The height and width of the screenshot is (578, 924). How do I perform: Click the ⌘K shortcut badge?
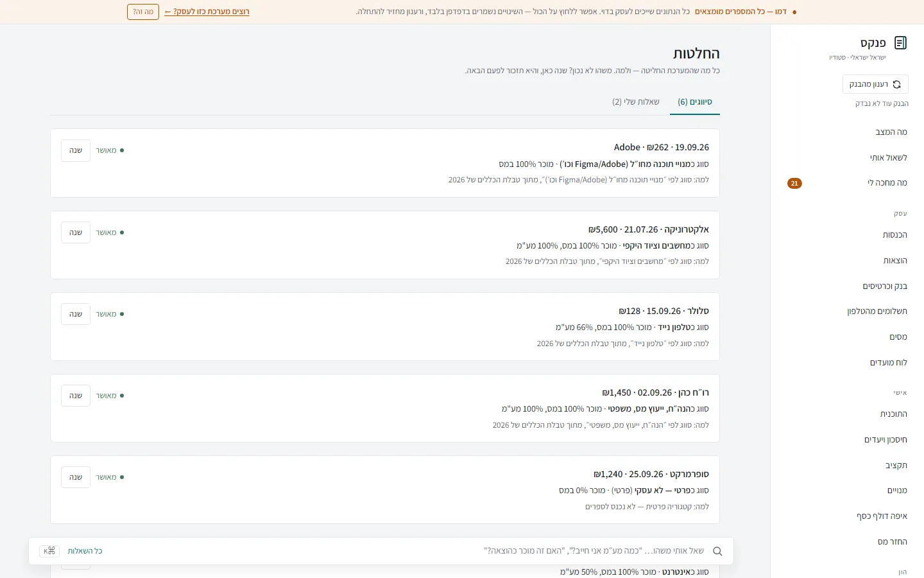click(x=49, y=551)
